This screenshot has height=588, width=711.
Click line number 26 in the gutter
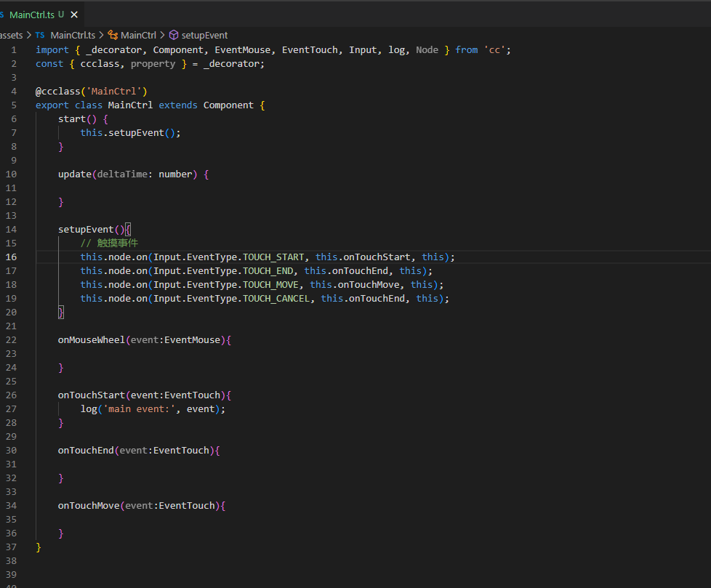12,395
